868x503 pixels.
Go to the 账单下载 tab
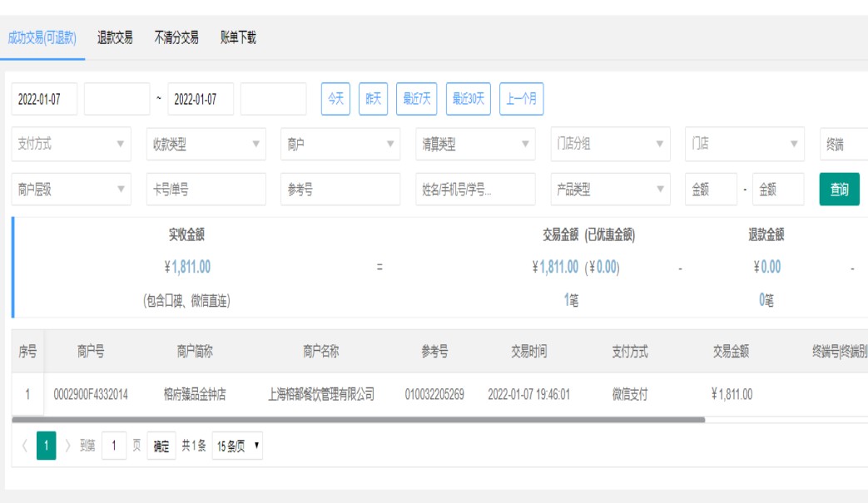[238, 37]
